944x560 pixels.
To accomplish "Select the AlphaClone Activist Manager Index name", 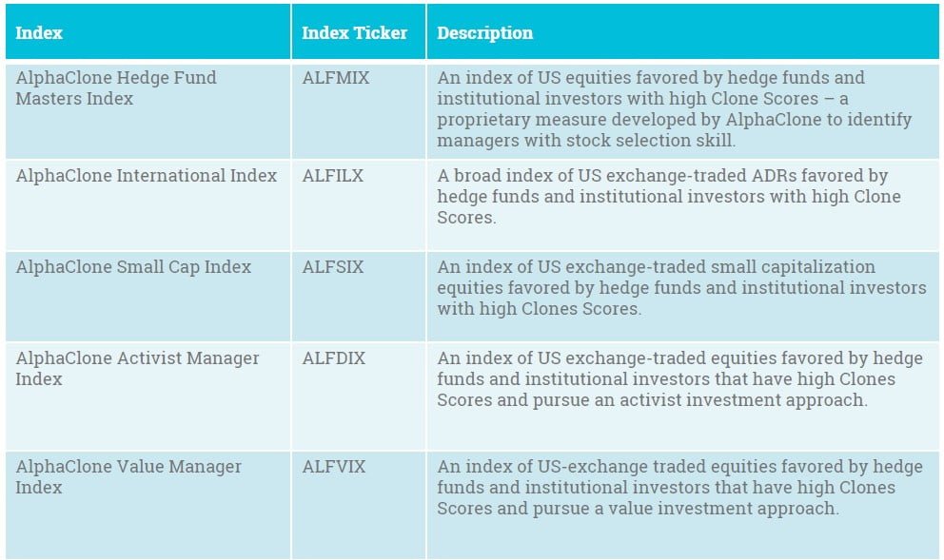I will point(137,368).
